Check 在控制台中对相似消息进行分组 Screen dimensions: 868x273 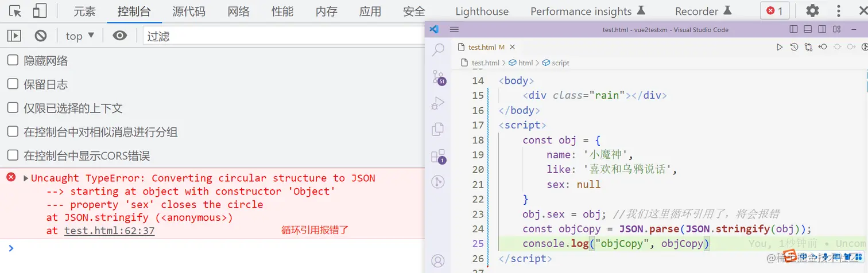tap(13, 131)
